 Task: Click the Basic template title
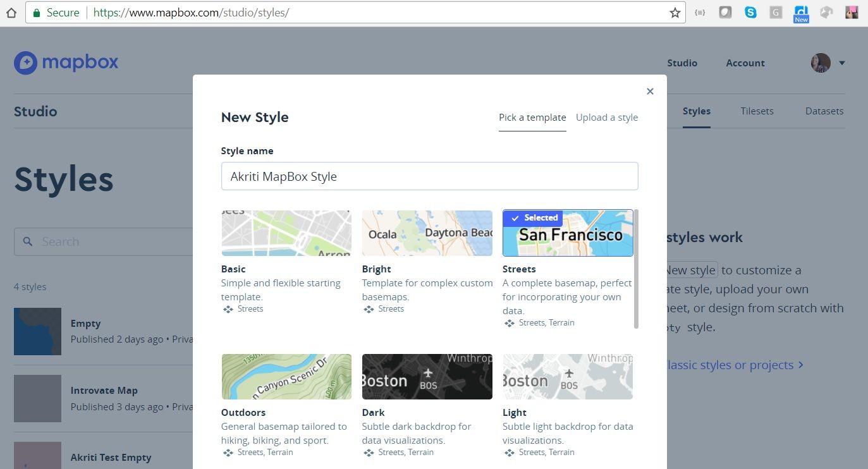tap(233, 269)
